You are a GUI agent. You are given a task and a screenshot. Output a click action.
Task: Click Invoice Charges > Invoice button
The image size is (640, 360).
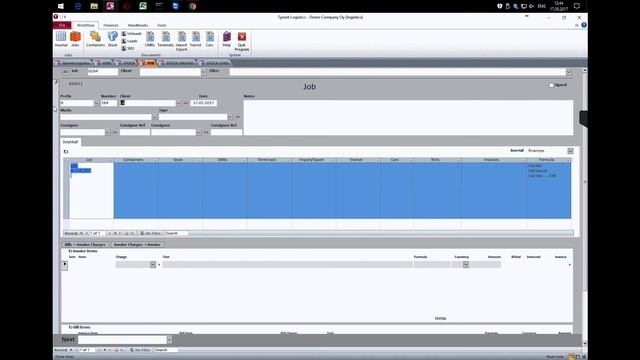click(x=137, y=244)
